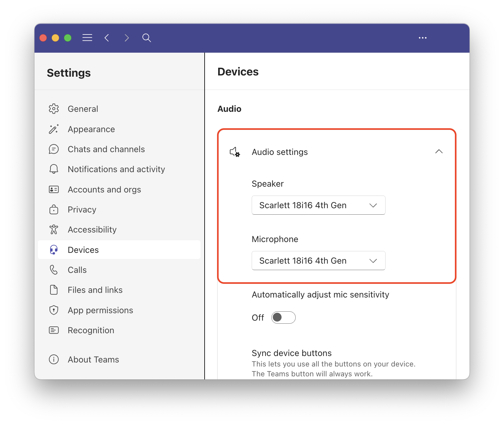Screen dimensions: 504x425
Task: Click the Privacy lock icon
Action: pos(54,209)
